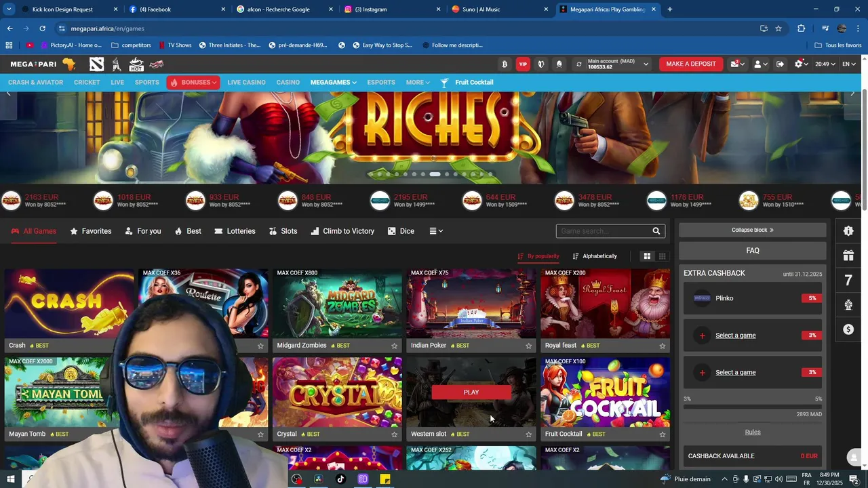868x488 pixels.
Task: Open TikTok from the Windows taskbar
Action: tap(340, 479)
